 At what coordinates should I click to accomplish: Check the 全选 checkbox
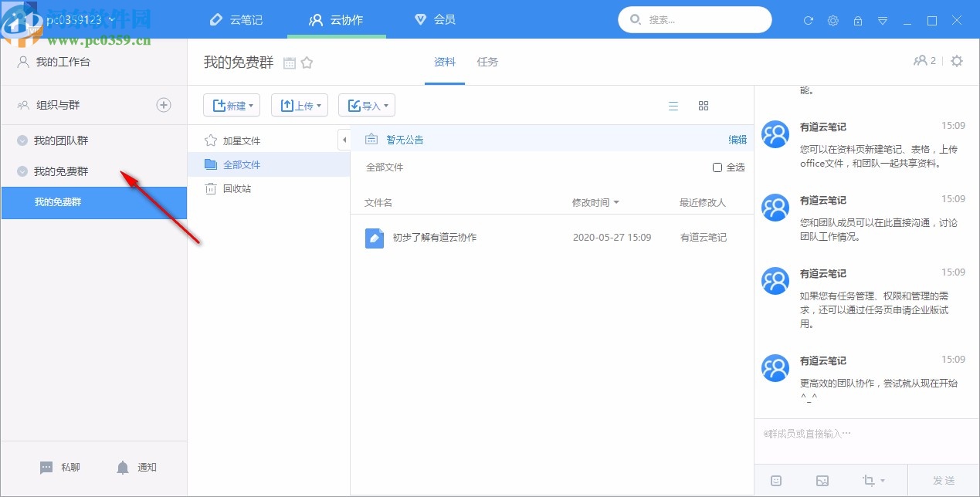(717, 167)
